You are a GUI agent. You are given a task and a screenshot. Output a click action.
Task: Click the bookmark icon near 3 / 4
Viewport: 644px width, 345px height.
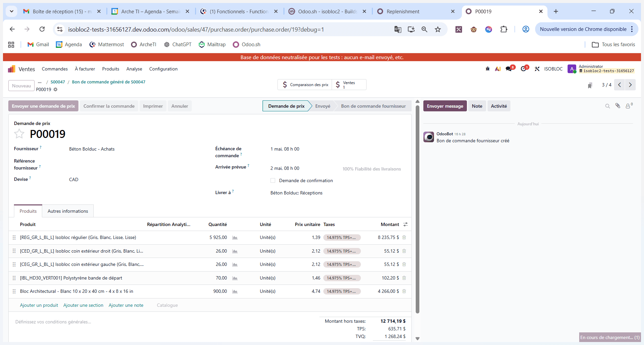click(590, 85)
